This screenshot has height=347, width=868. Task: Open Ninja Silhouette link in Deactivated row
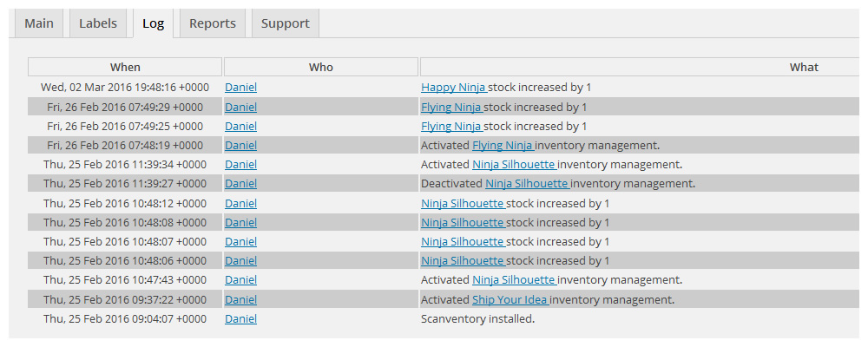point(527,184)
